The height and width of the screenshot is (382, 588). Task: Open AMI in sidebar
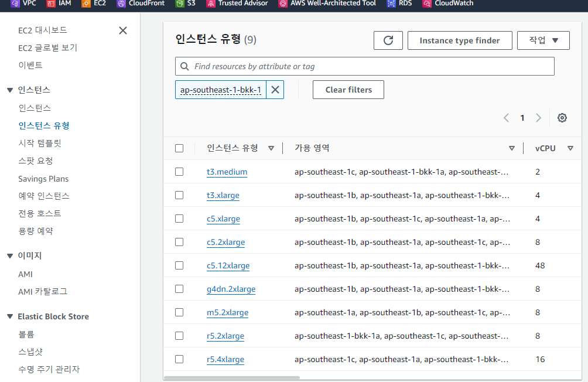click(26, 274)
